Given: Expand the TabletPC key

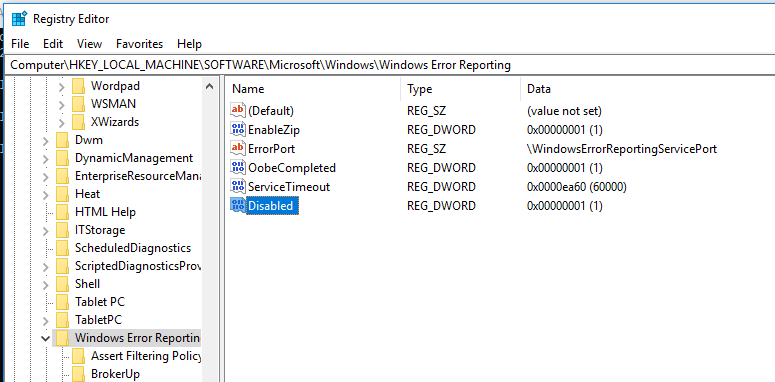Looking at the screenshot, I should point(45,321).
